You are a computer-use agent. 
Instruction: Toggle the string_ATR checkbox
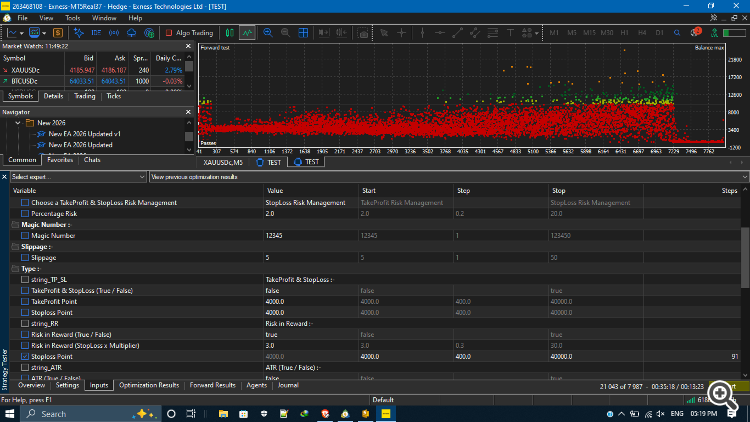pos(25,367)
